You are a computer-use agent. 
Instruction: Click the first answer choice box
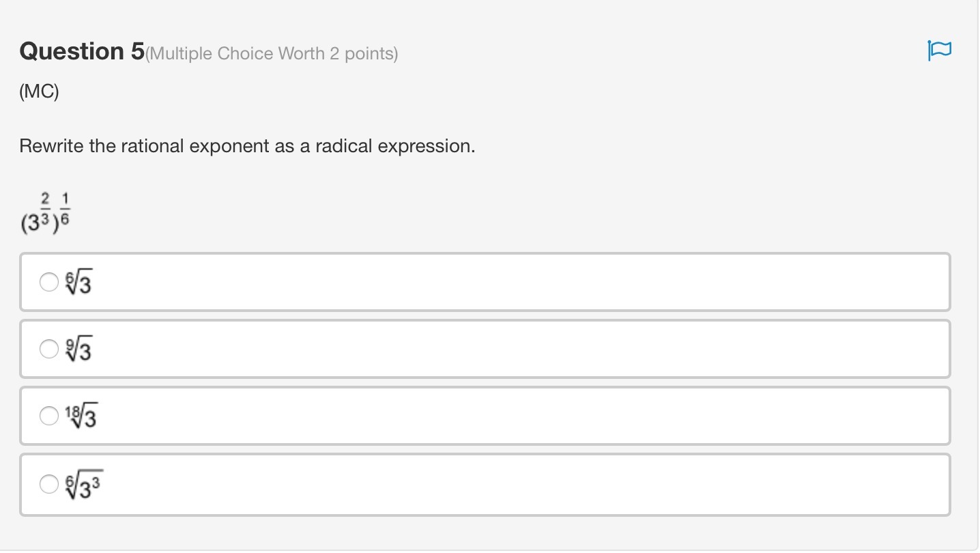pyautogui.click(x=485, y=282)
